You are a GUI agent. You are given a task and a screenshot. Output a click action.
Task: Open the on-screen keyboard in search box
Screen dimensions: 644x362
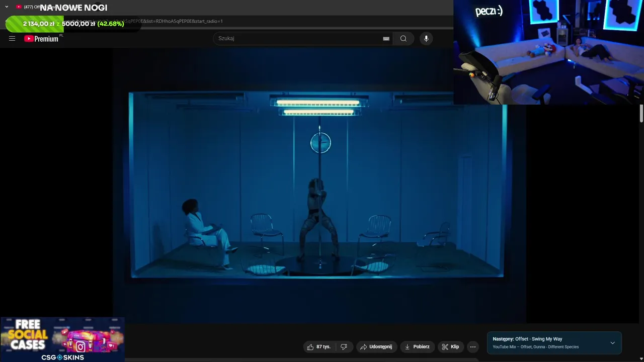(x=386, y=39)
